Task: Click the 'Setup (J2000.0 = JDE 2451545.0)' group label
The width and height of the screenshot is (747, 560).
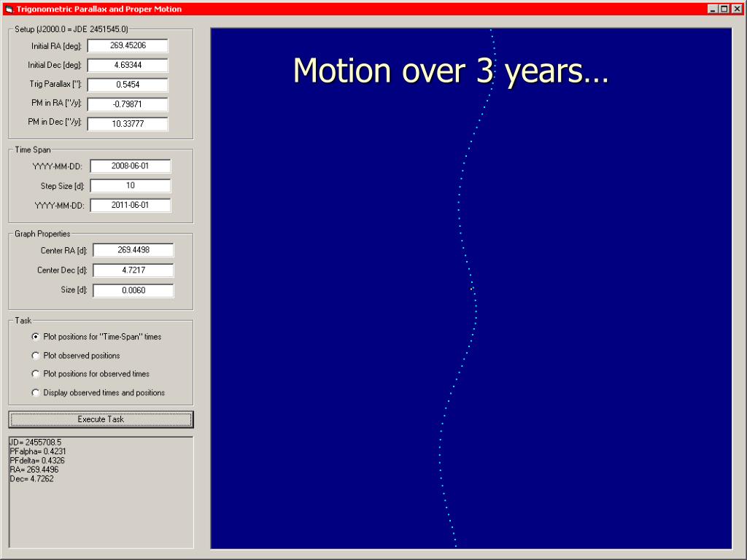Action: pos(71,29)
